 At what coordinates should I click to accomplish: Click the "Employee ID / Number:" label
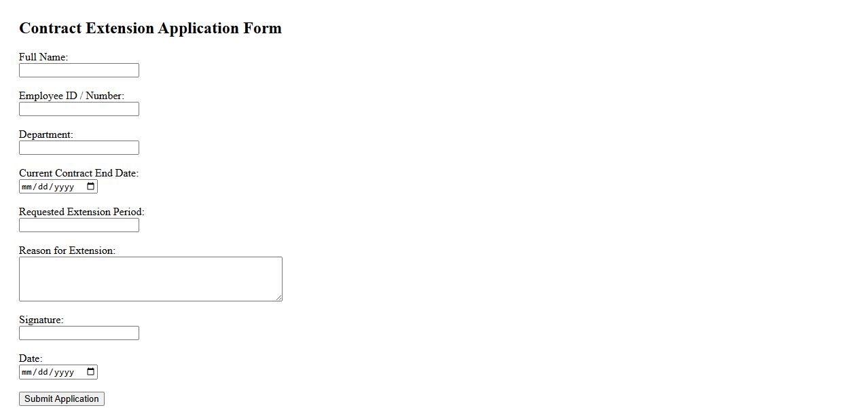71,96
